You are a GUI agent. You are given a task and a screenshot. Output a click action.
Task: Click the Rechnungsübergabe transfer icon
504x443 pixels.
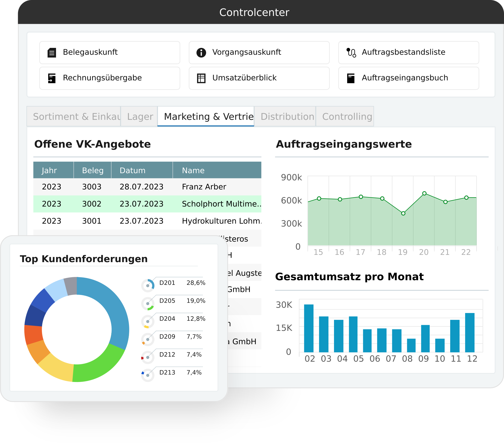point(52,78)
